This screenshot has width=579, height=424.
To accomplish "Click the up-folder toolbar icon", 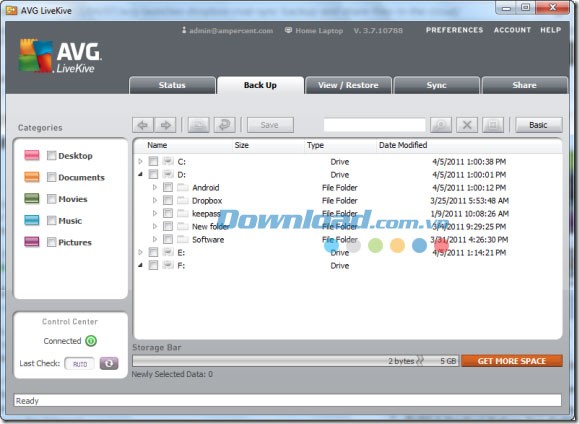I will (x=199, y=125).
